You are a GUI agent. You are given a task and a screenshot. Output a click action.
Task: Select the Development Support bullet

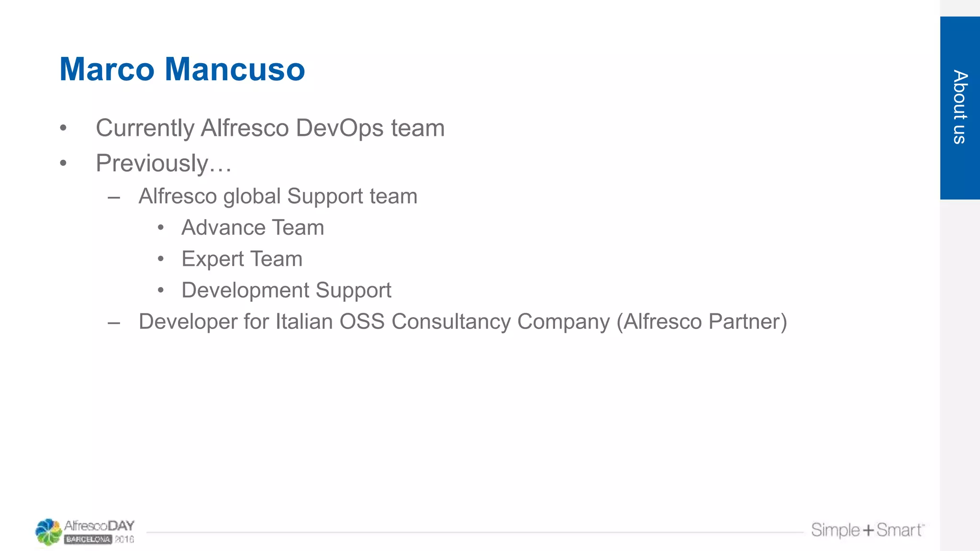286,290
